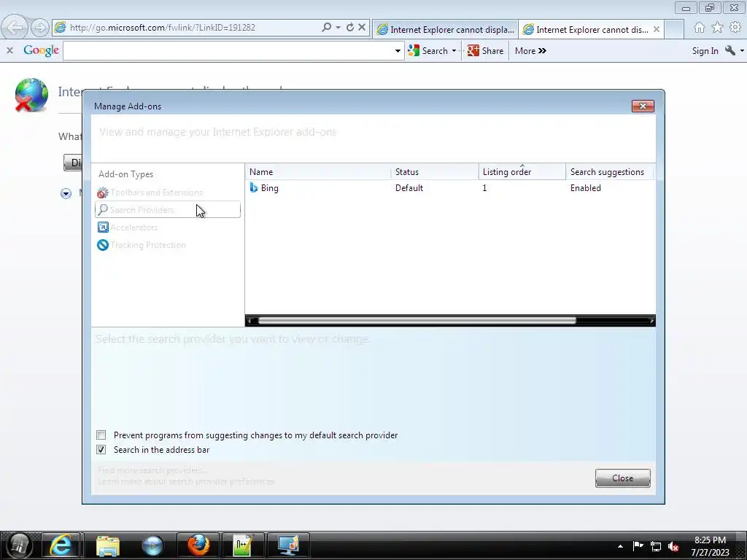Refresh the page using address bar icon

[350, 27]
